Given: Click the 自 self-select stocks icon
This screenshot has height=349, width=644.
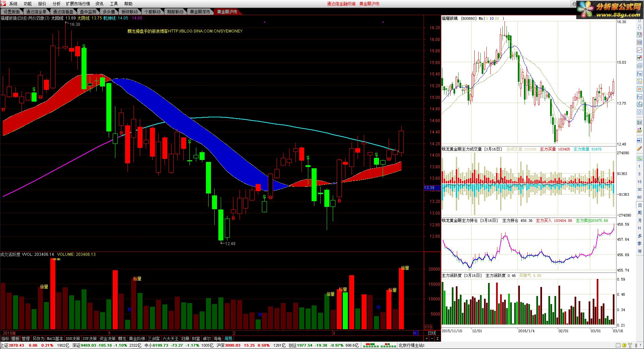Looking at the screenshot, I should tap(639, 89).
